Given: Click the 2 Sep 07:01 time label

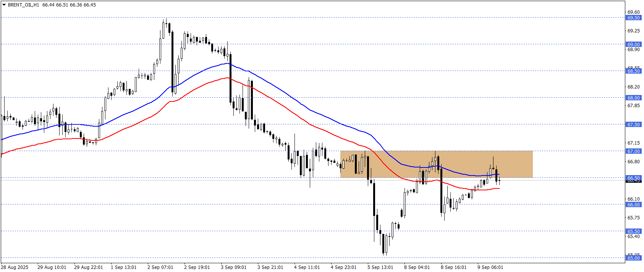Looking at the screenshot, I should pyautogui.click(x=160, y=267).
